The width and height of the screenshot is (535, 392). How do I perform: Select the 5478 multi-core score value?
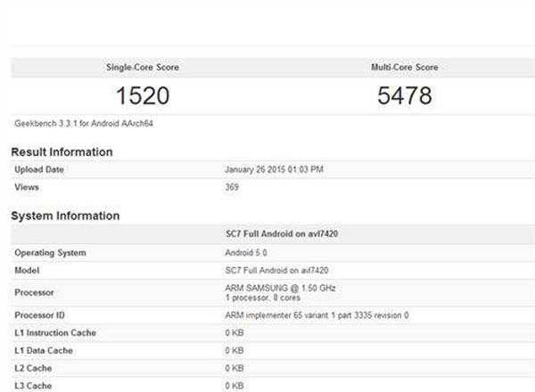(x=405, y=95)
